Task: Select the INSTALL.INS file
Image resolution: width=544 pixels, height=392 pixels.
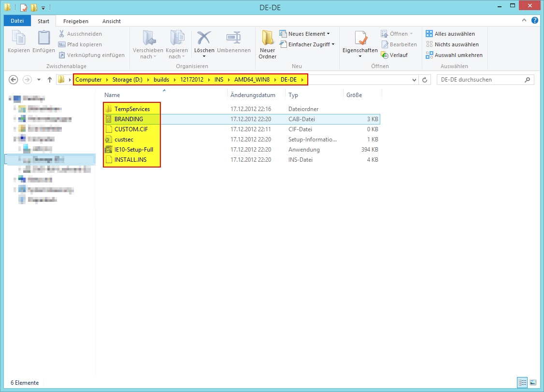Action: (130, 160)
